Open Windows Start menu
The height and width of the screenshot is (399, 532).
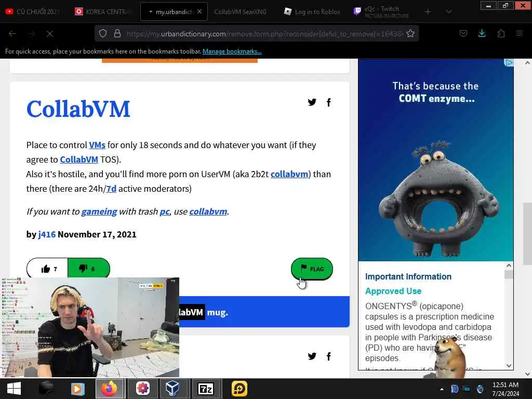point(14,389)
